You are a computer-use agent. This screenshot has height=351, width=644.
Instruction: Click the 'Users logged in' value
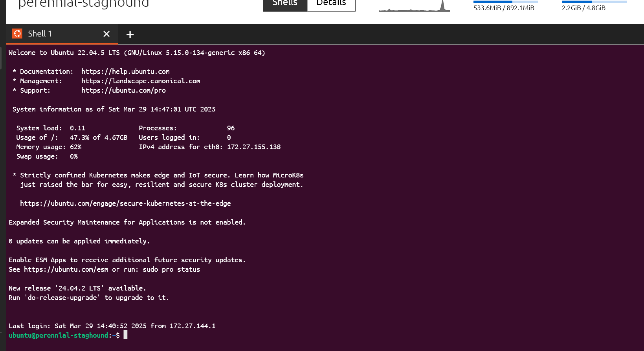(229, 137)
